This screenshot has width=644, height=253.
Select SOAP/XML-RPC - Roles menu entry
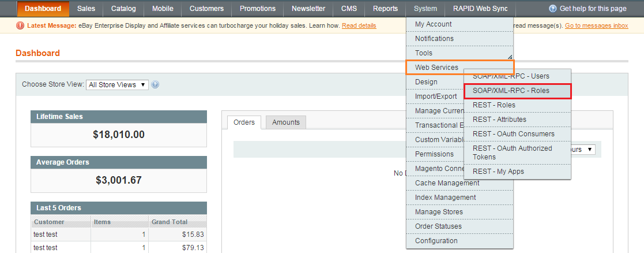(x=518, y=91)
